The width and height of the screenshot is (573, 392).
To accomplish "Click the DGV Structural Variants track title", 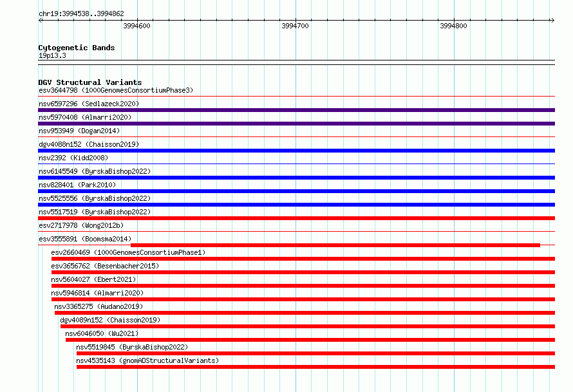I will pyautogui.click(x=90, y=82).
